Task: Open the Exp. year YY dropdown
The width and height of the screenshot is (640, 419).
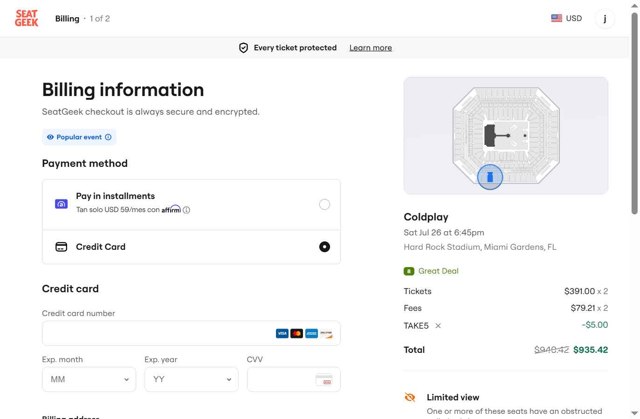Action: [191, 379]
